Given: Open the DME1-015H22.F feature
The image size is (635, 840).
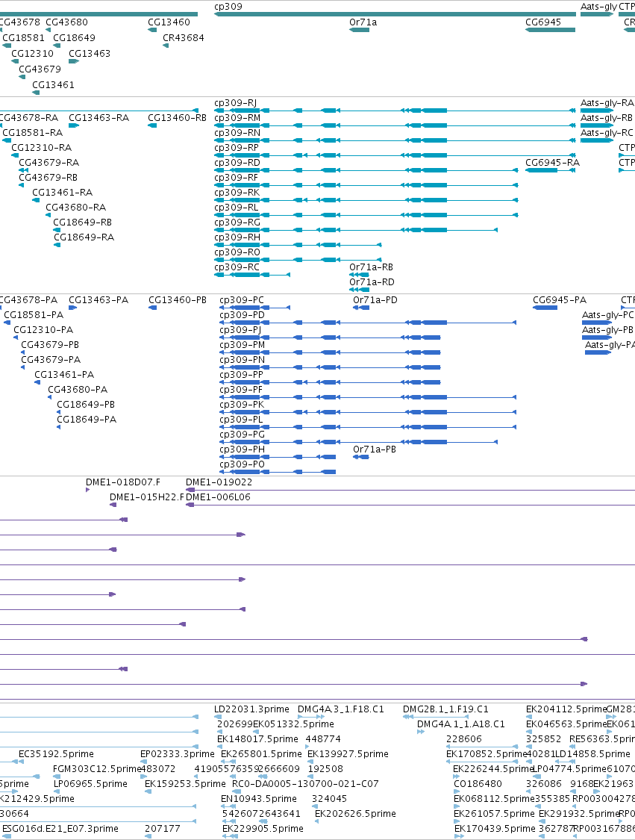Looking at the screenshot, I should point(113,505).
